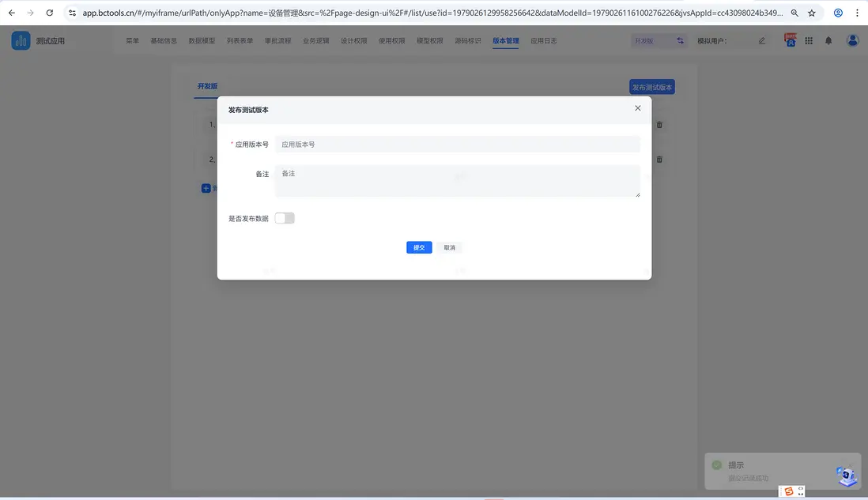This screenshot has height=500, width=868.
Task: Open the 基础信息 tab
Action: [164, 40]
